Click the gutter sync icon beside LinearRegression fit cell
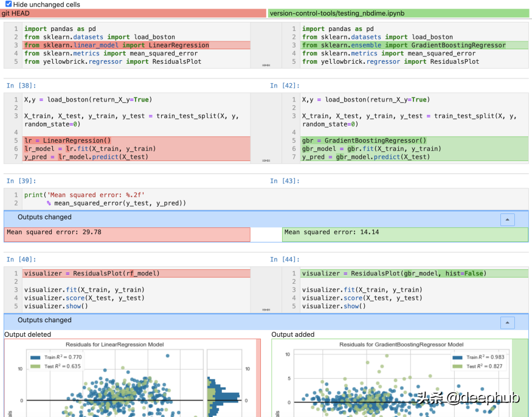The image size is (532, 417). [266, 160]
